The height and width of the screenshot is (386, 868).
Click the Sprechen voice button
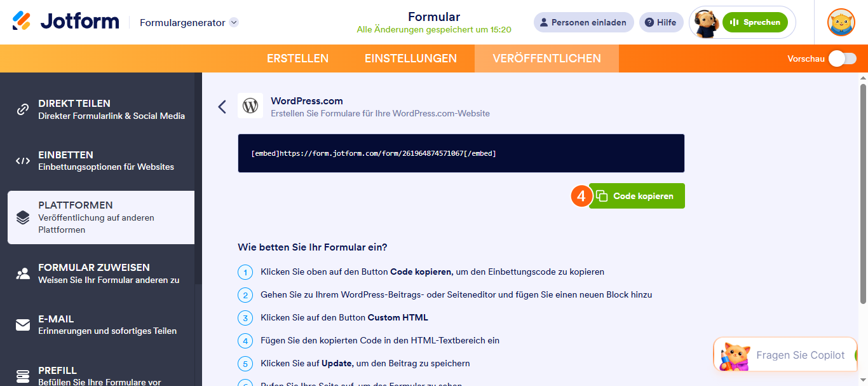pos(755,22)
